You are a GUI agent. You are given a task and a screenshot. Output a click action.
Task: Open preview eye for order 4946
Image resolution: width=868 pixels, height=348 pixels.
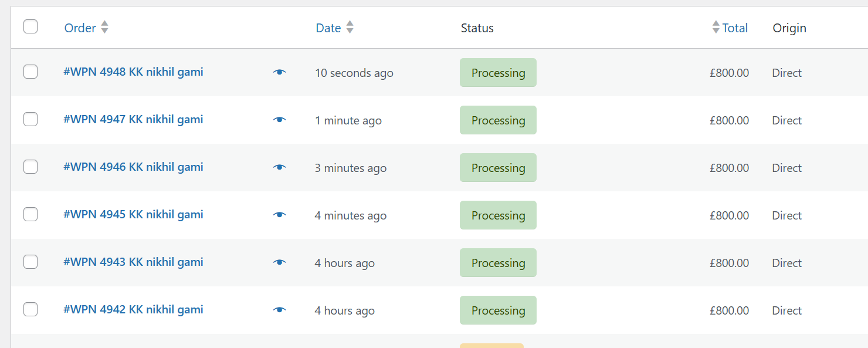(280, 167)
